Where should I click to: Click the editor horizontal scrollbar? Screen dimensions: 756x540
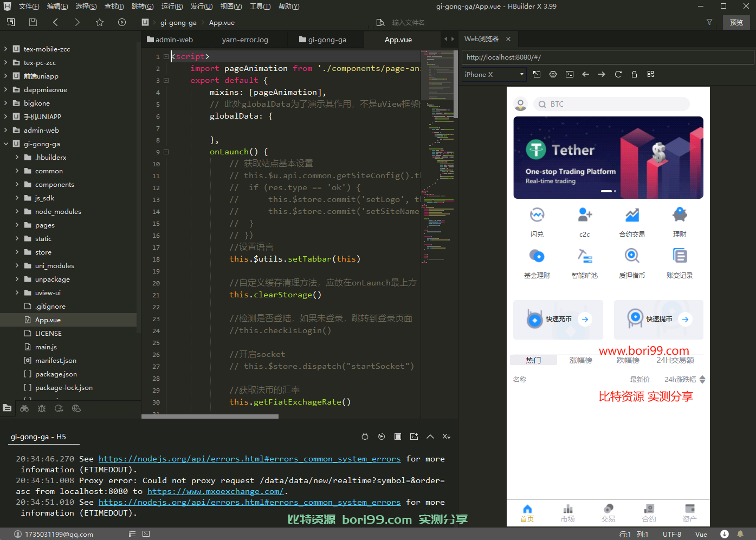(x=210, y=417)
